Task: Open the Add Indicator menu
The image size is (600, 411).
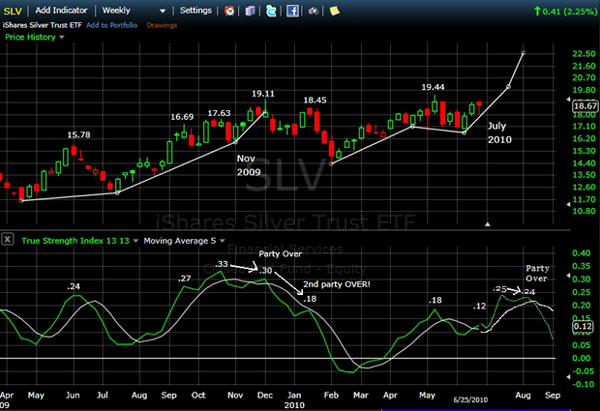Action: click(61, 10)
